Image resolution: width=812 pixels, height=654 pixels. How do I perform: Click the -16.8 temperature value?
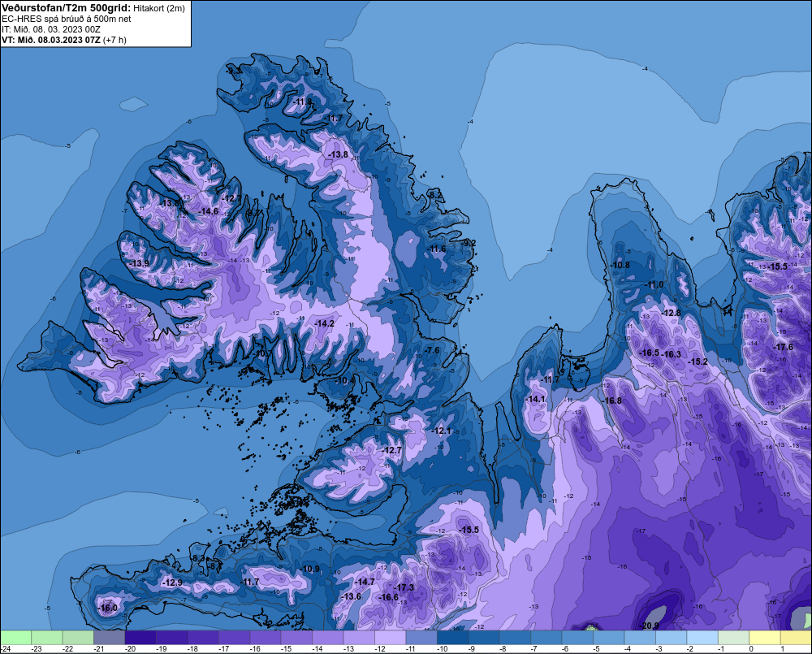(611, 401)
